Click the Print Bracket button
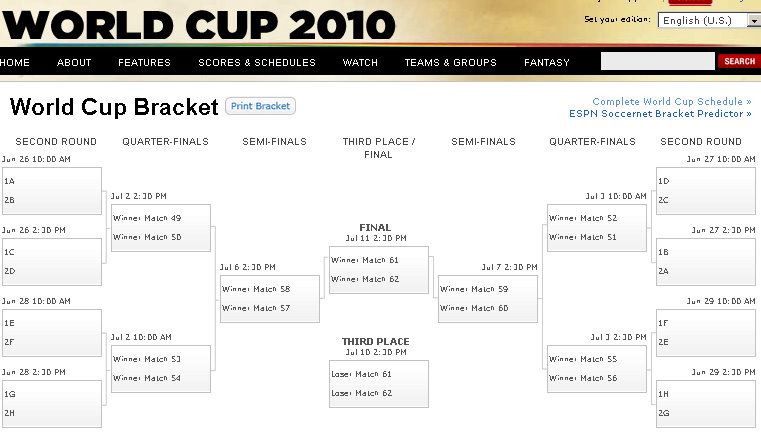 click(x=260, y=106)
